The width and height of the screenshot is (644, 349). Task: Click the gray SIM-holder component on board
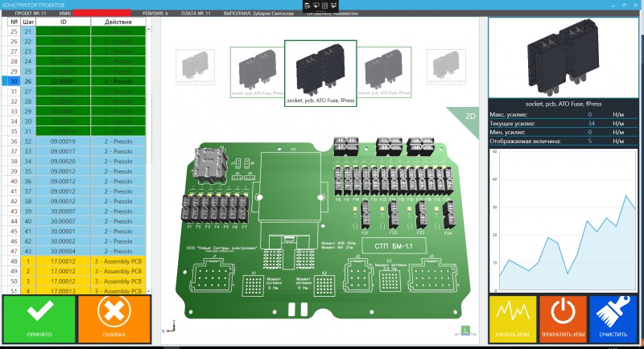coord(211,165)
